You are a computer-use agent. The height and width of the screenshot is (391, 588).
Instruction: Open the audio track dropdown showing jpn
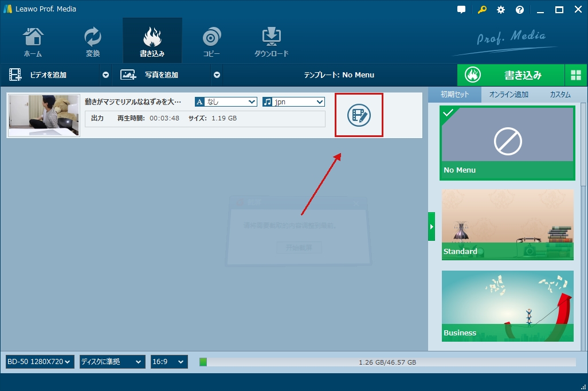click(x=293, y=101)
